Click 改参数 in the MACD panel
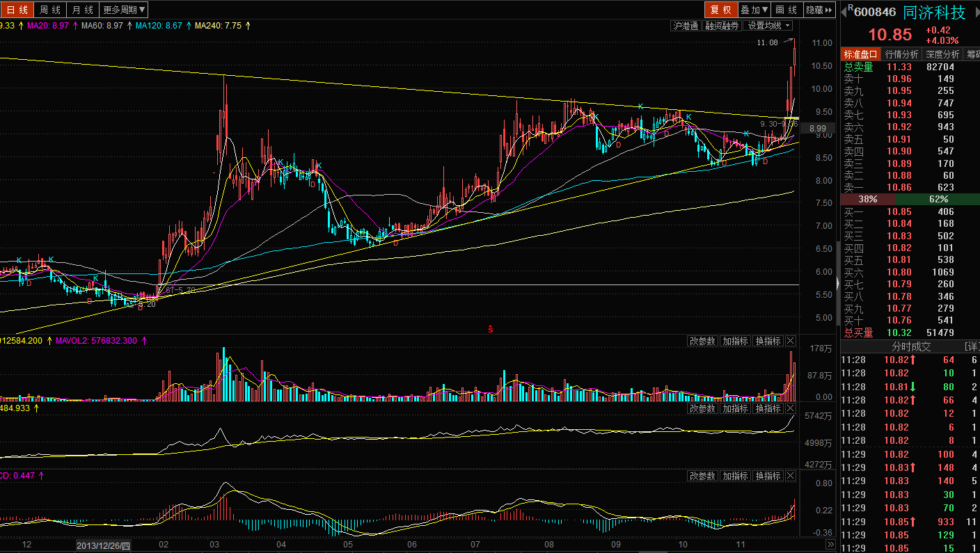The width and height of the screenshot is (980, 553). coord(702,476)
